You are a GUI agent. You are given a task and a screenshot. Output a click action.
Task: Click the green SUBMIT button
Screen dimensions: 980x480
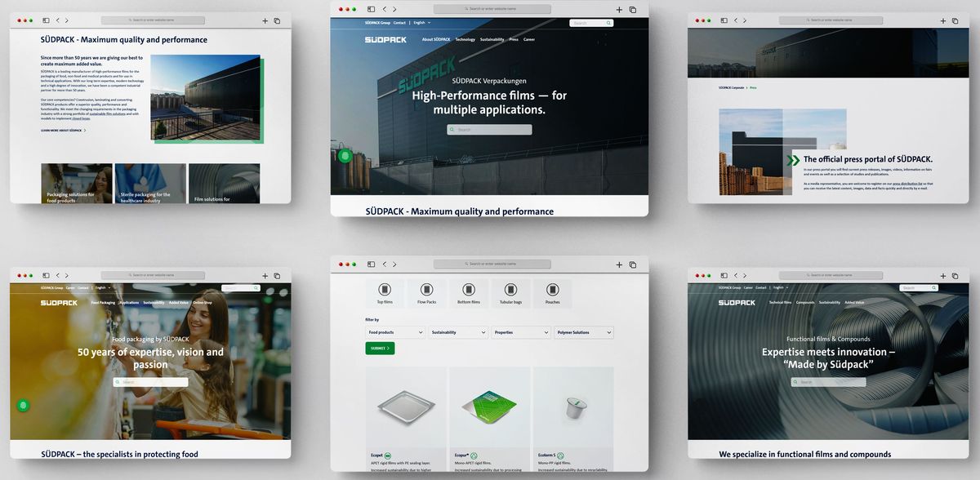(379, 348)
